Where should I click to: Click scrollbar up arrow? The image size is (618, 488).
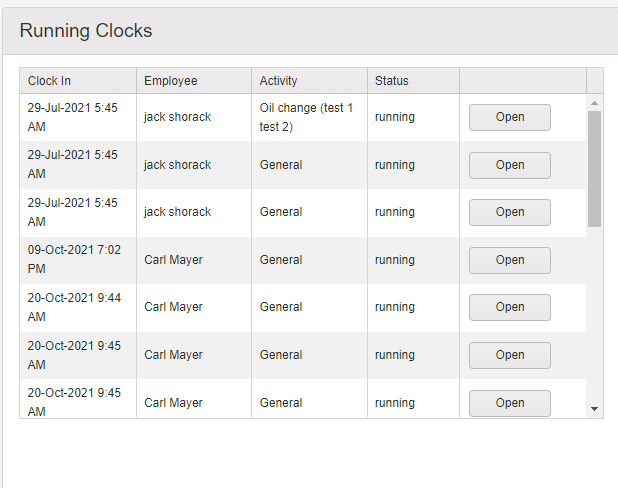point(594,103)
